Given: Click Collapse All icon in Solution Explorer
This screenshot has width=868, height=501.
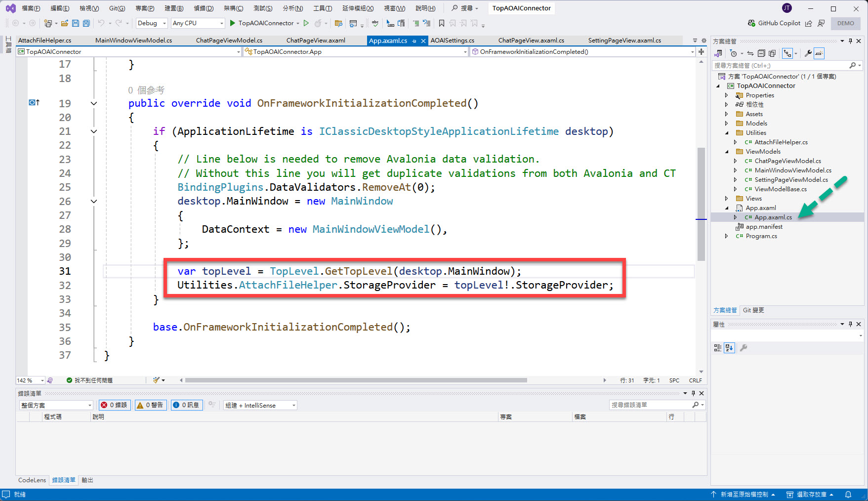Looking at the screenshot, I should [x=761, y=53].
